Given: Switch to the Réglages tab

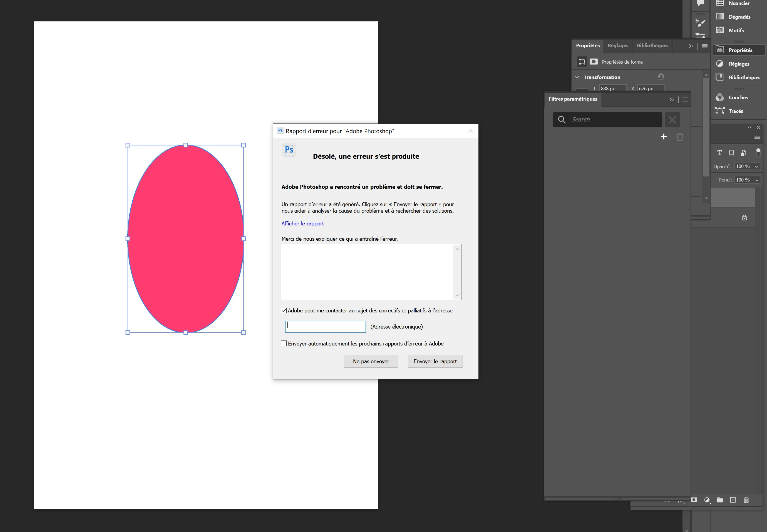Looking at the screenshot, I should pyautogui.click(x=618, y=46).
